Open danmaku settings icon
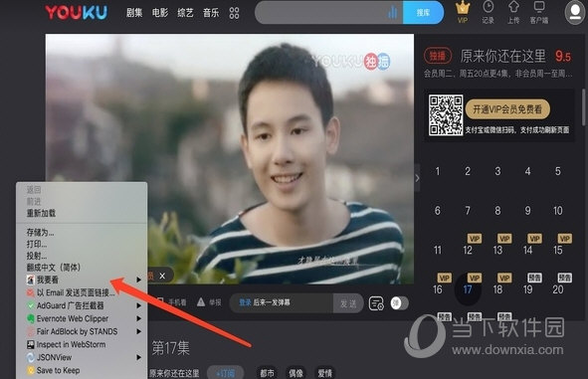This screenshot has width=588, height=379. [376, 303]
